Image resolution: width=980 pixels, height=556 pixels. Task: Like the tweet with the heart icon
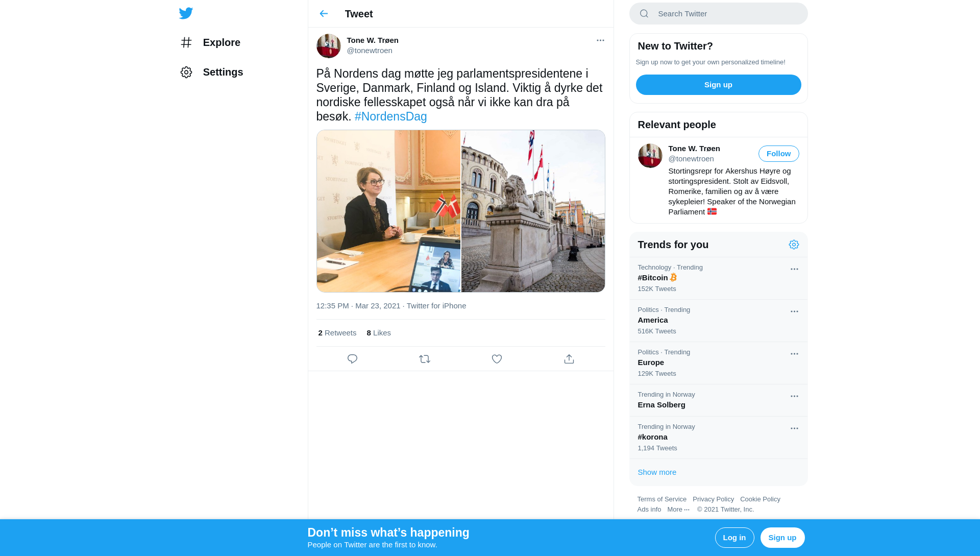point(497,359)
